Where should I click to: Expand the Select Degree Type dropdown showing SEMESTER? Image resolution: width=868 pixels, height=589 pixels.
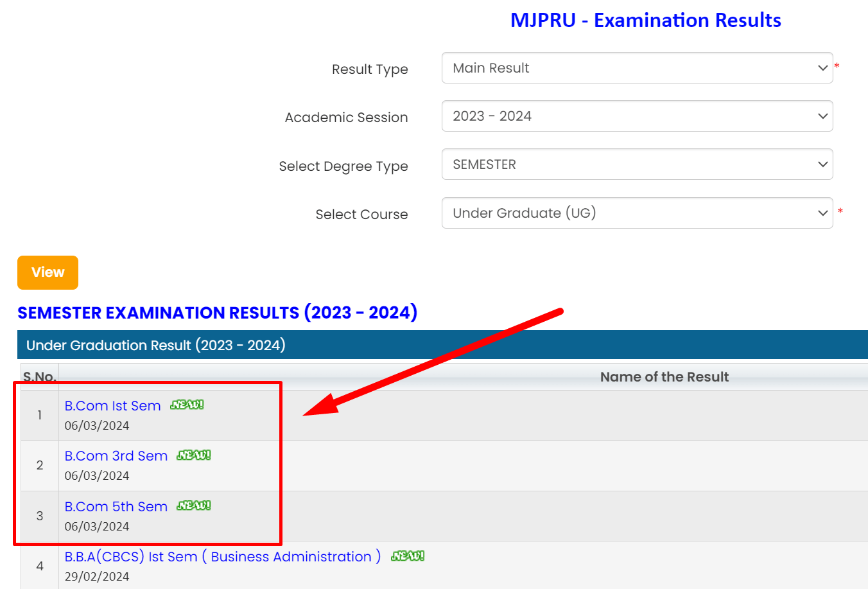pos(637,164)
